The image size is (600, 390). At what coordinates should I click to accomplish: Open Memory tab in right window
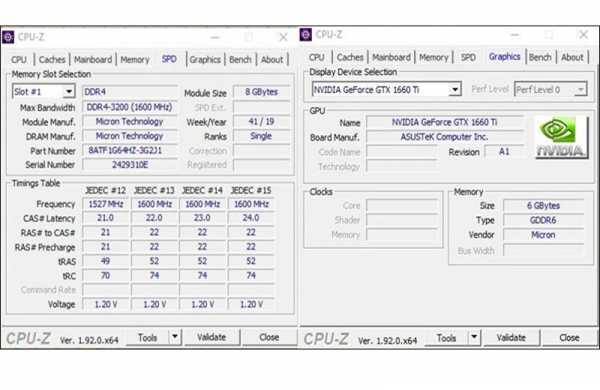[434, 58]
